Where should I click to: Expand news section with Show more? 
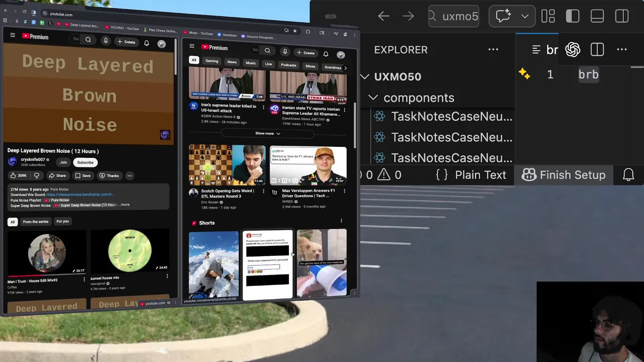pyautogui.click(x=267, y=133)
